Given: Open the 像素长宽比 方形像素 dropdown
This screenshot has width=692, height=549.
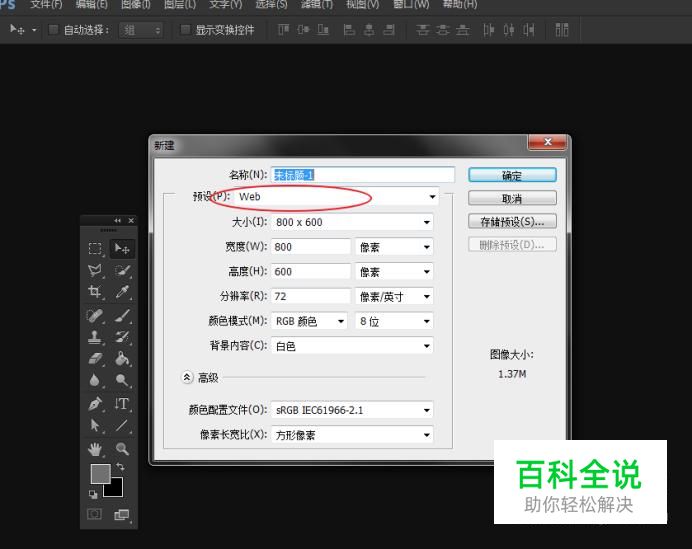Looking at the screenshot, I should [352, 435].
